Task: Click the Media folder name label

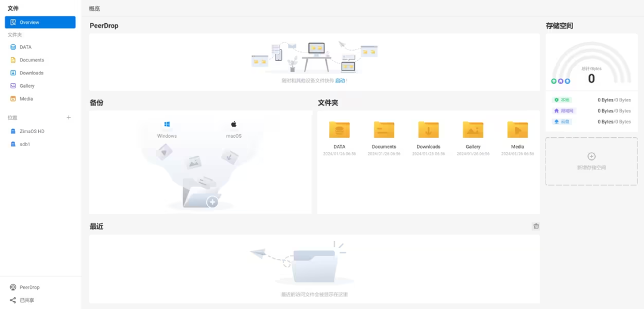Action: point(518,147)
